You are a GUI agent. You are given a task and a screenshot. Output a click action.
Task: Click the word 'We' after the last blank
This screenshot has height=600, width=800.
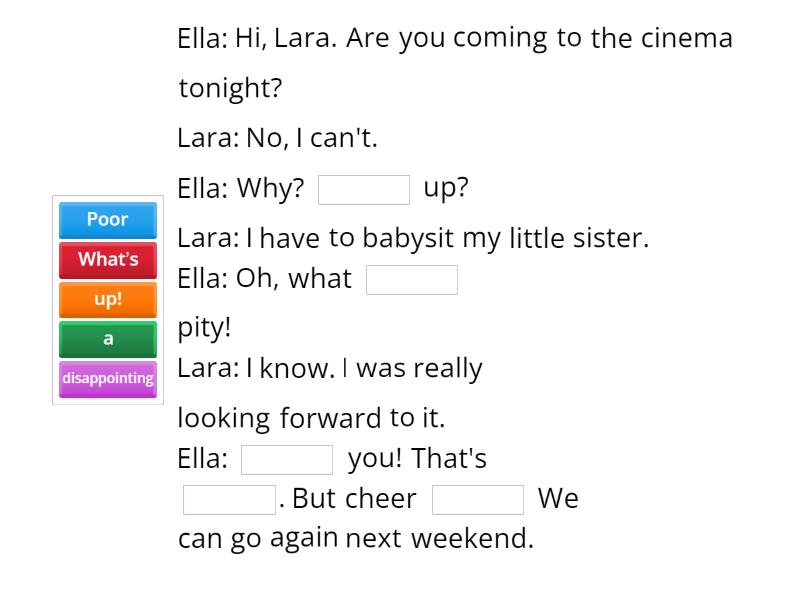(558, 498)
